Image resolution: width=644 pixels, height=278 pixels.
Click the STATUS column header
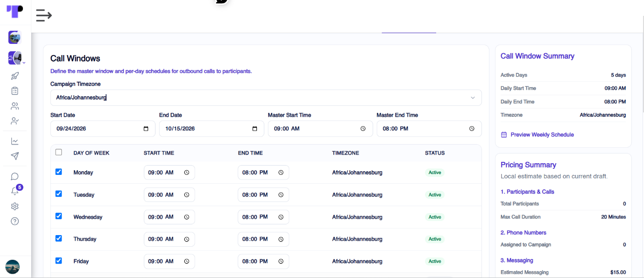tap(435, 153)
